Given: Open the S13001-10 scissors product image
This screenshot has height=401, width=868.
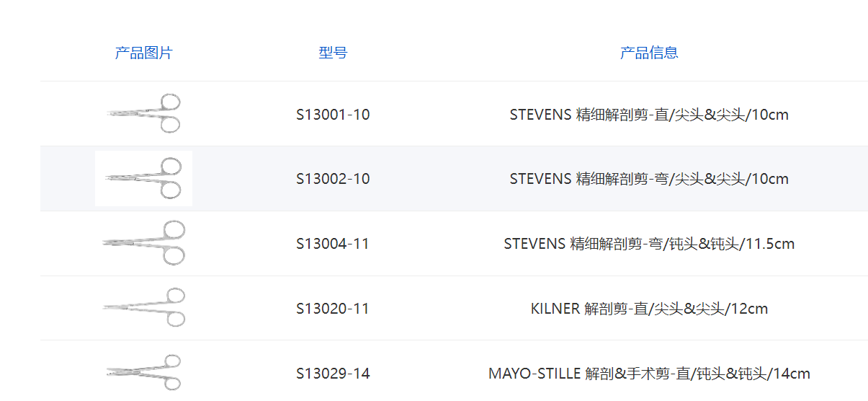Looking at the screenshot, I should tap(144, 113).
